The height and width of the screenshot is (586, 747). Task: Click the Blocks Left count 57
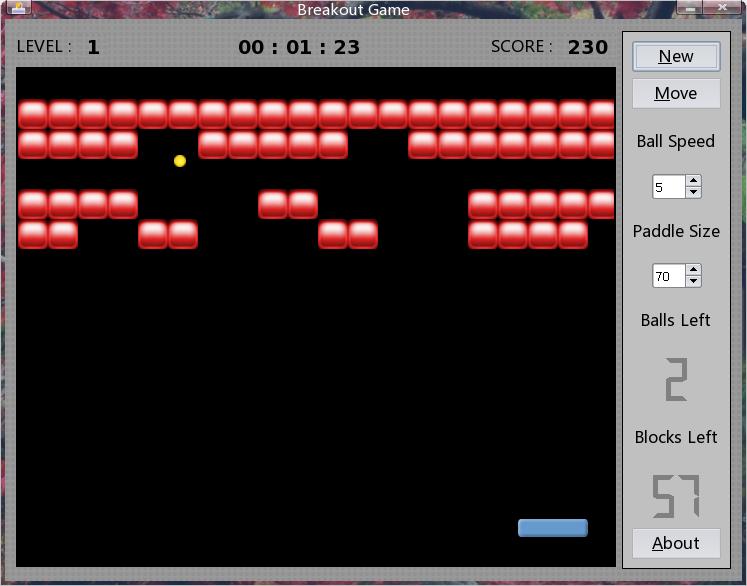[676, 496]
